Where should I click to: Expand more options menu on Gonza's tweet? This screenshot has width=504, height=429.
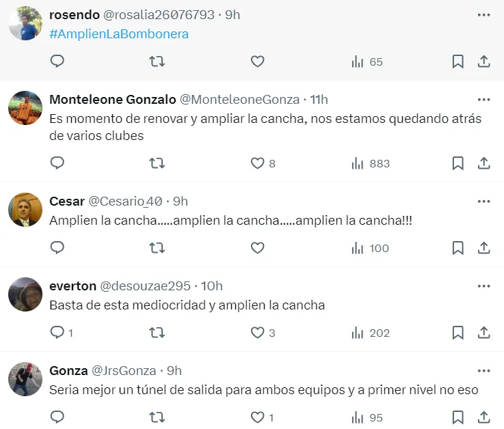(x=483, y=370)
